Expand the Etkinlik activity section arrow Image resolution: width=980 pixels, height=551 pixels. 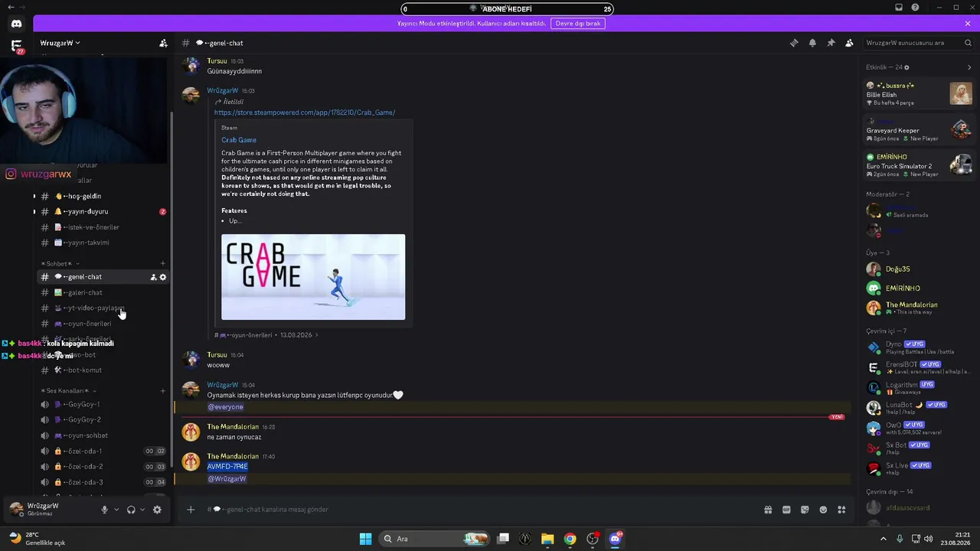[969, 67]
